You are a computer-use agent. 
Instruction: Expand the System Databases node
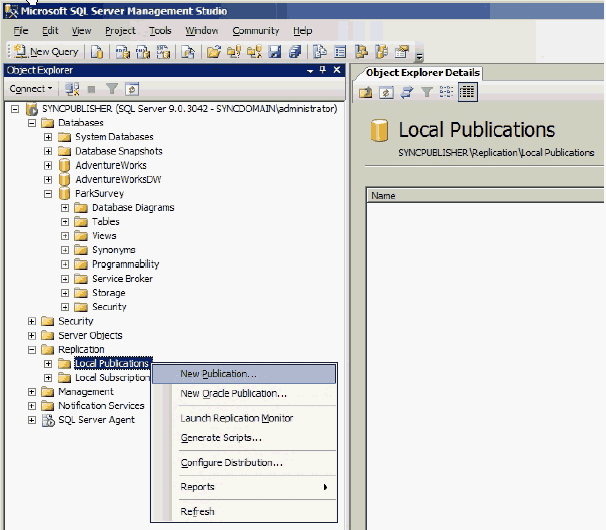48,137
